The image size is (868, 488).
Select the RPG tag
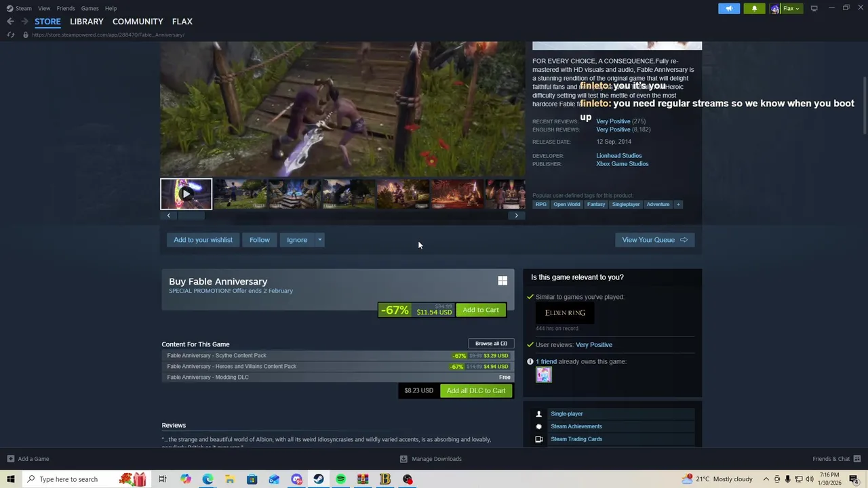pyautogui.click(x=540, y=204)
